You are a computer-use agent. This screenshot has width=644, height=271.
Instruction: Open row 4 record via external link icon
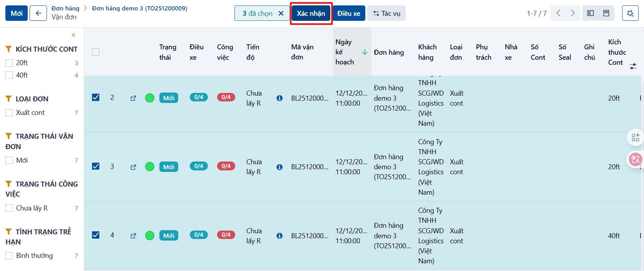point(133,236)
